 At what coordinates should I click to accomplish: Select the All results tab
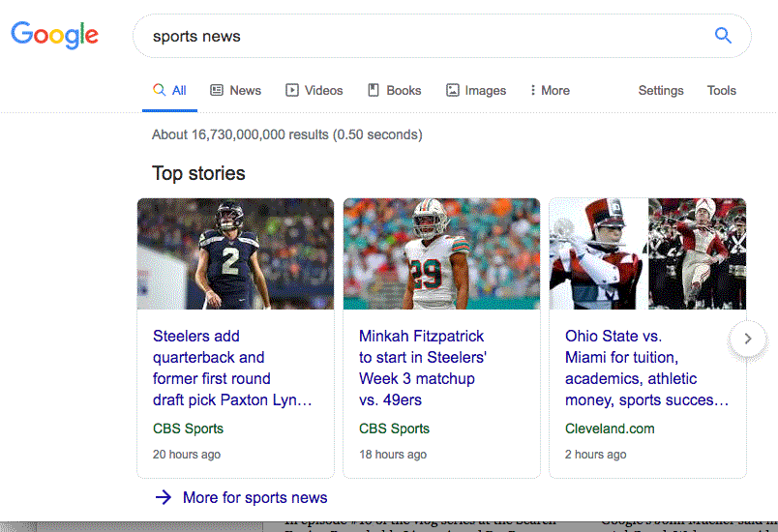(x=169, y=90)
